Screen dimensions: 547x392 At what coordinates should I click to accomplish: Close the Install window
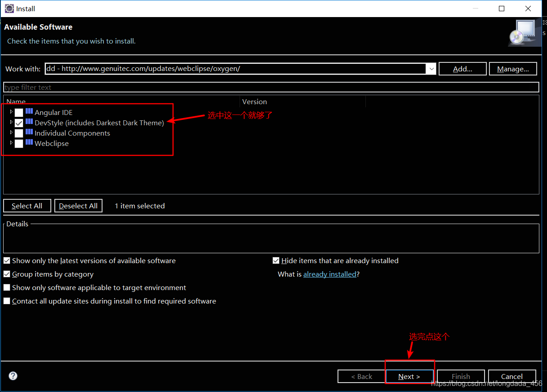pos(528,9)
